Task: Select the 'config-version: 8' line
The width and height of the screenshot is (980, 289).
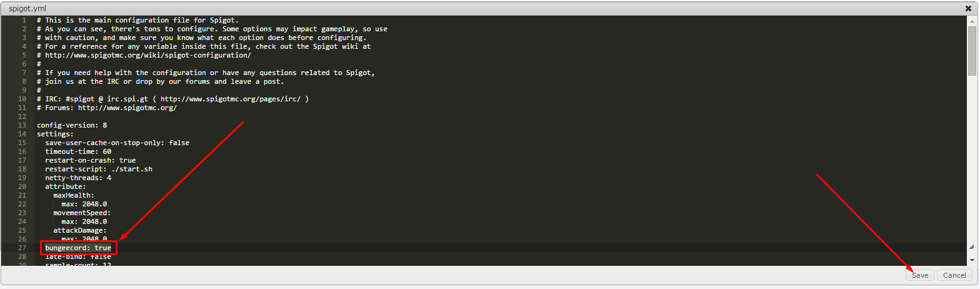Action: pyautogui.click(x=72, y=125)
